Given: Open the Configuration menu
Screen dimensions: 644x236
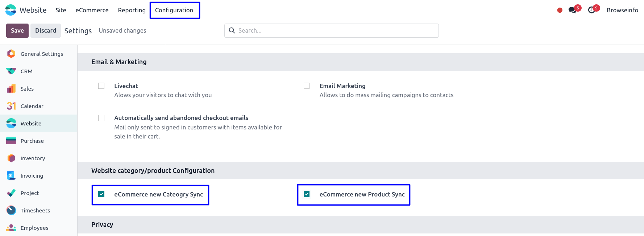Looking at the screenshot, I should tap(174, 10).
